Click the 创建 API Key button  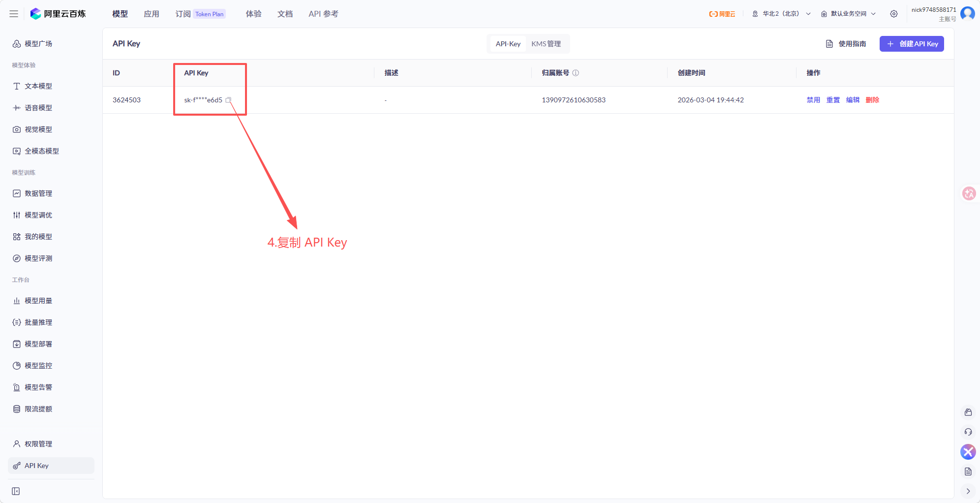pyautogui.click(x=912, y=44)
